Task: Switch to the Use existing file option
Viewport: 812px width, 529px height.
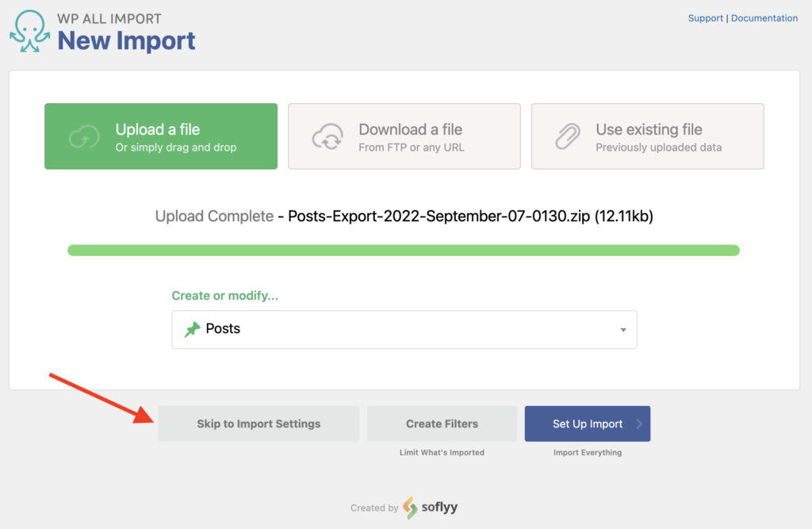Action: tap(647, 136)
